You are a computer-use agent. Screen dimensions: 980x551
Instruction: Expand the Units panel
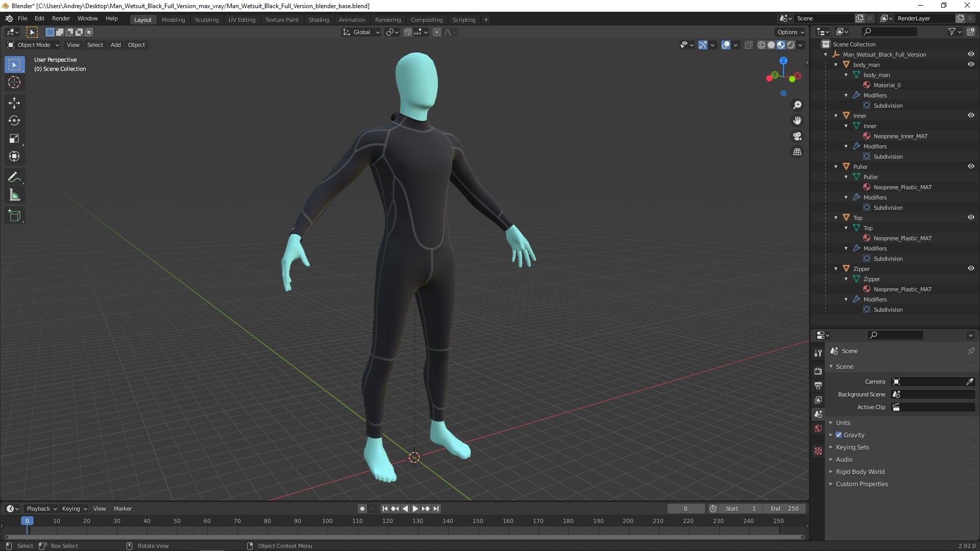(x=843, y=423)
